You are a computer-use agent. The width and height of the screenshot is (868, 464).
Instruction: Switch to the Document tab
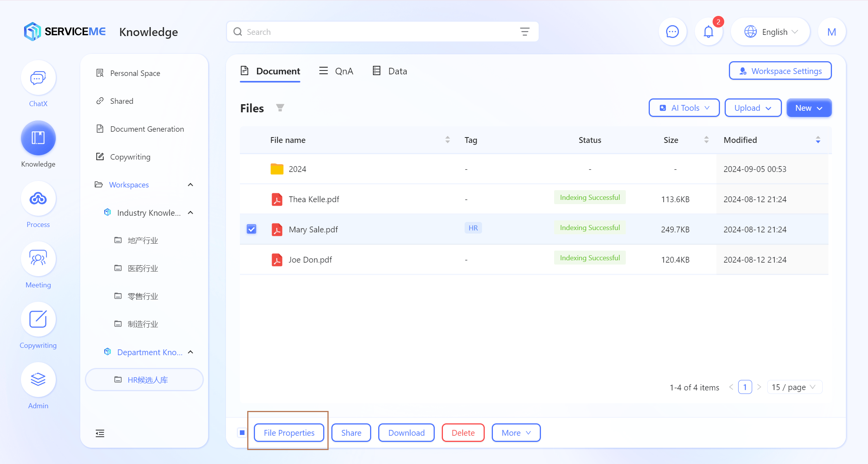click(270, 71)
